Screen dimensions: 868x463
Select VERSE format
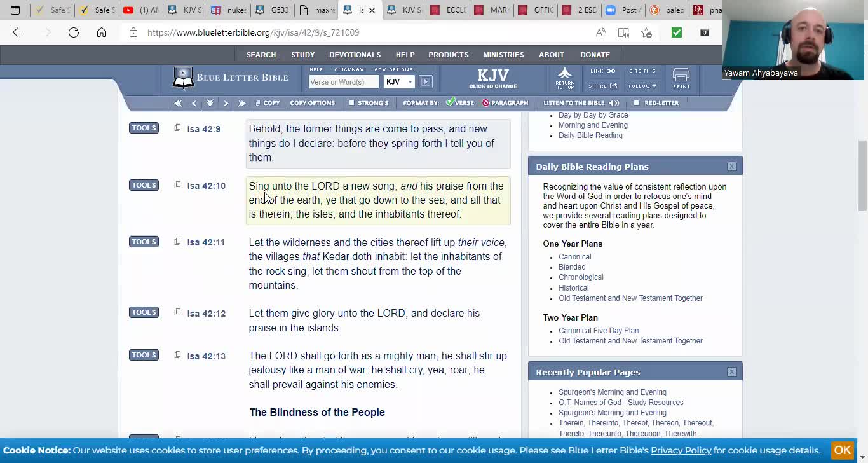click(x=459, y=103)
